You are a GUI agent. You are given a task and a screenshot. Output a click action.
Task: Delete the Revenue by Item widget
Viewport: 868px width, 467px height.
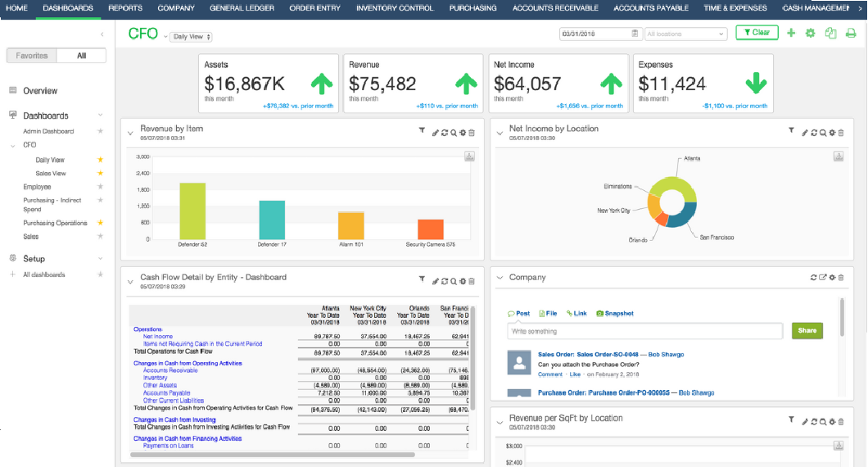pos(472,133)
